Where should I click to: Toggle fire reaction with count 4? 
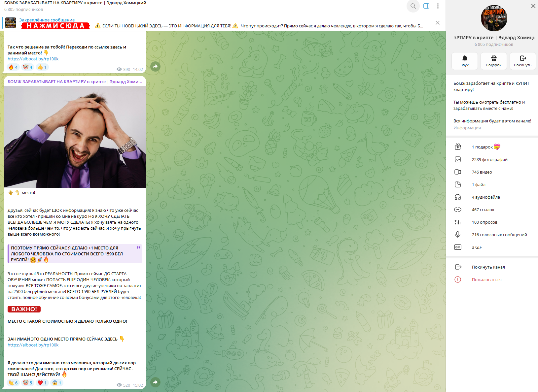click(x=13, y=67)
